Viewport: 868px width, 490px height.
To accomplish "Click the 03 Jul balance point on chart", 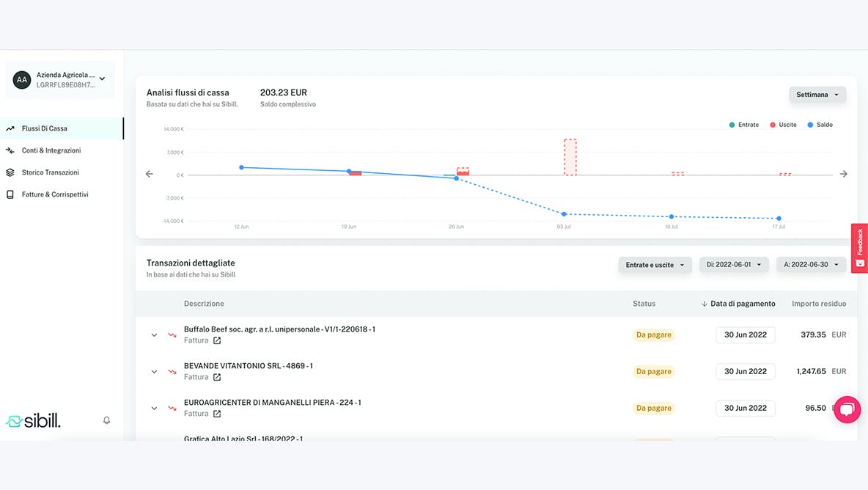I will click(564, 214).
